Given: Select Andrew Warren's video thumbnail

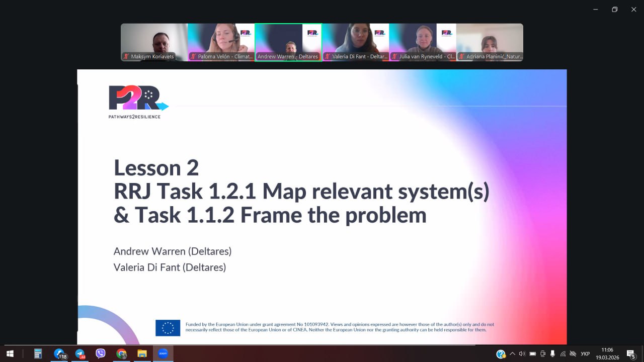Looking at the screenshot, I should [288, 42].
